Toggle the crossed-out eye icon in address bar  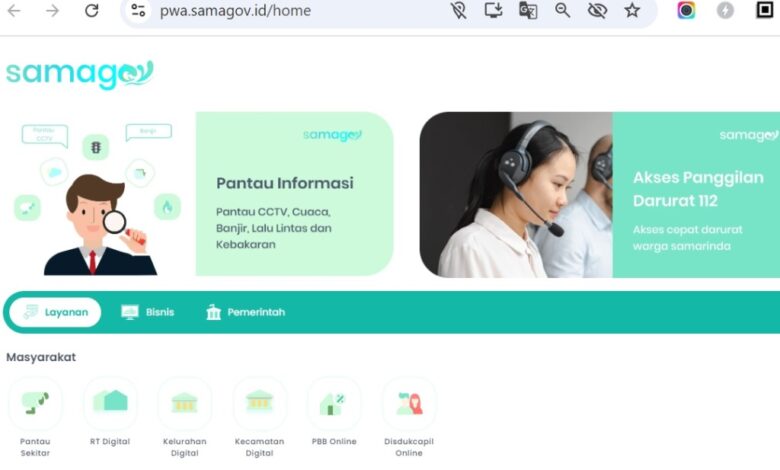point(597,10)
